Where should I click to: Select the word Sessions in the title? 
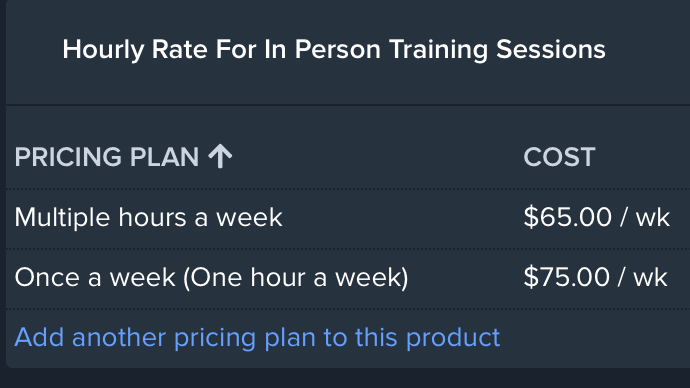(x=551, y=49)
